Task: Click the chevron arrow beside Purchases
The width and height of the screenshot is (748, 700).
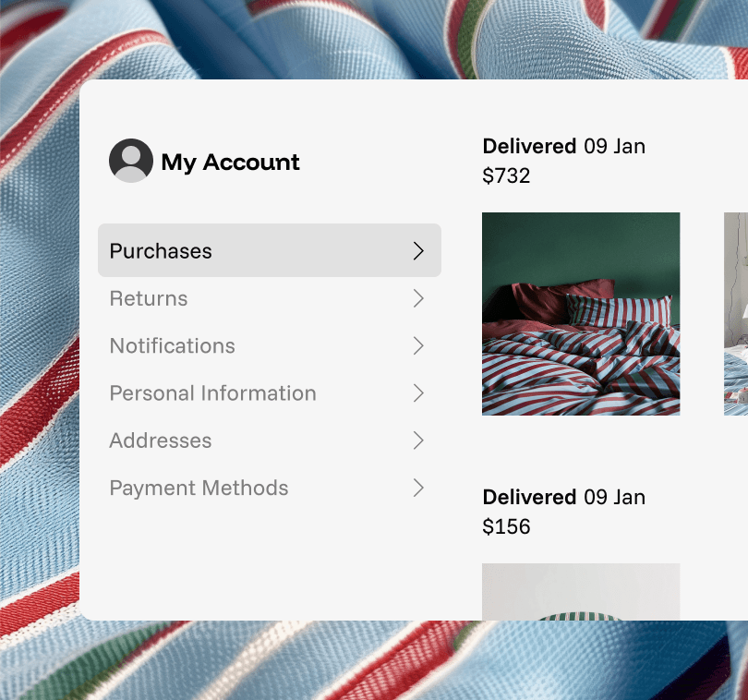Action: [x=418, y=250]
